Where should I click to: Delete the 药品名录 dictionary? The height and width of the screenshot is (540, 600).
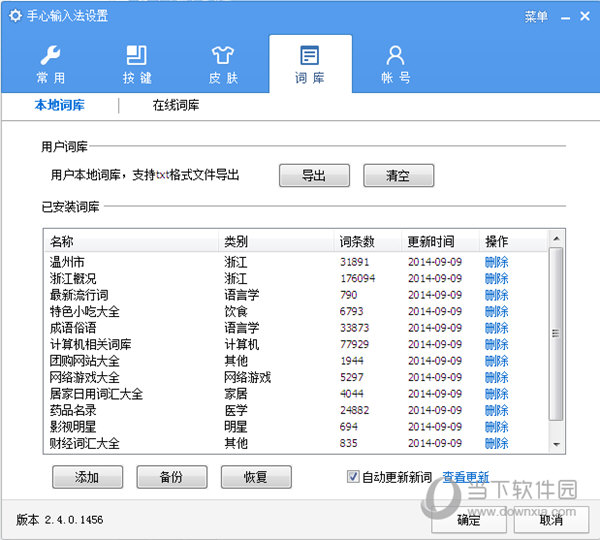point(496,410)
